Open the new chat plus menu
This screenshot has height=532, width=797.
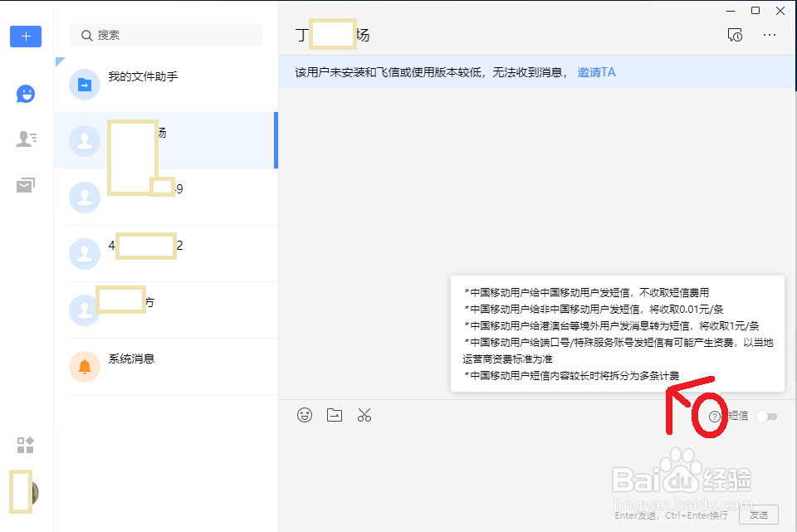coord(25,37)
